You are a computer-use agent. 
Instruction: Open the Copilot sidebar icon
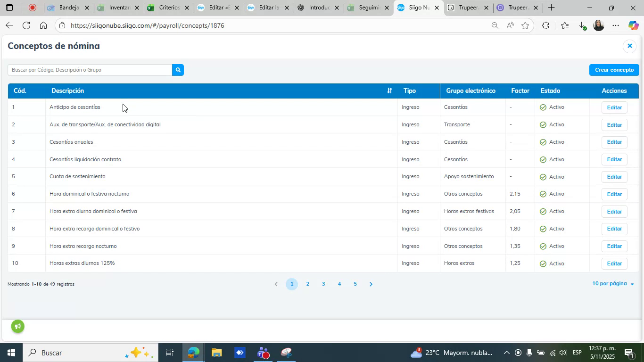click(x=633, y=25)
